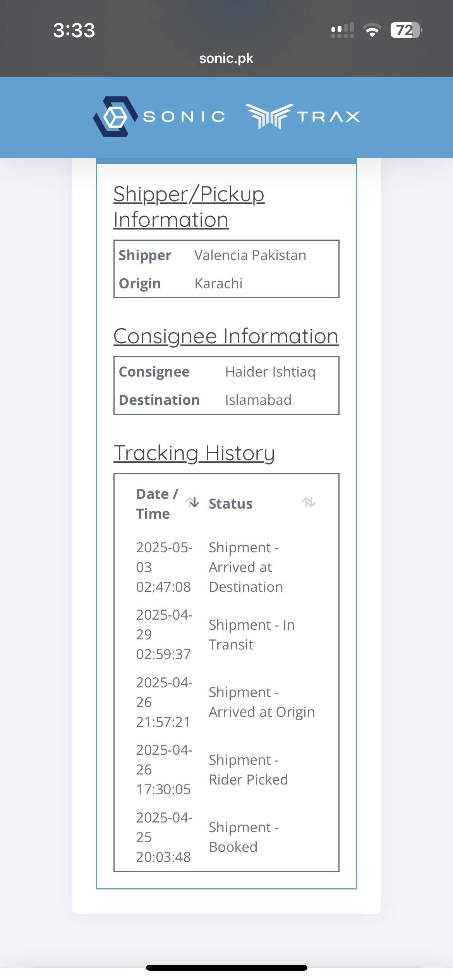Tap the cellular signal bars
The image size is (453, 980).
click(343, 30)
